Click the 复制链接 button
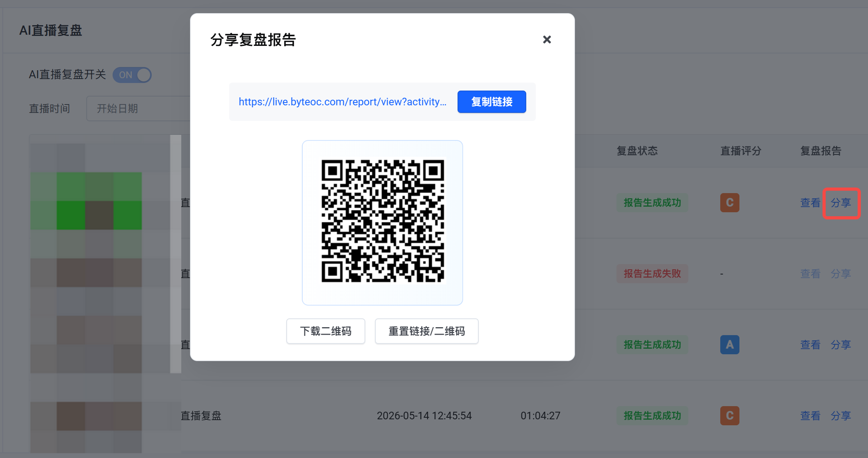868x458 pixels. pyautogui.click(x=491, y=102)
